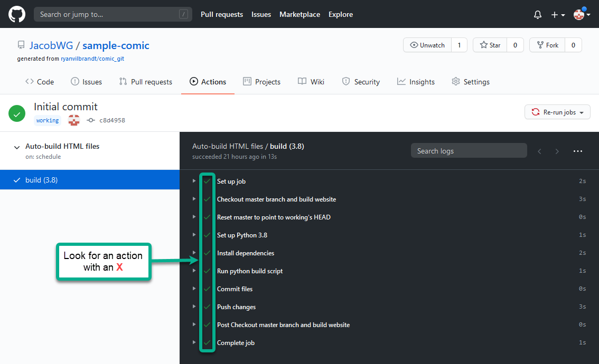This screenshot has width=599, height=364.
Task: Click the checkmark beside Commit files
Action: pos(207,289)
